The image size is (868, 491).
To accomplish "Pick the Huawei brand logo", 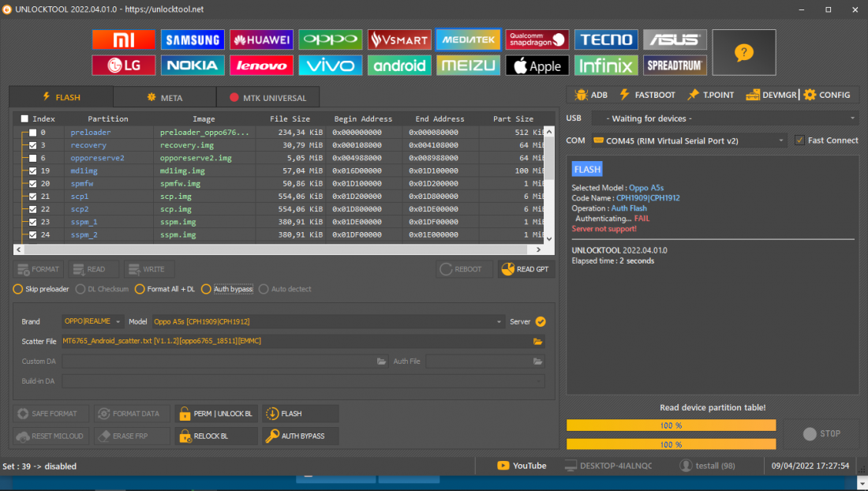I will pos(261,39).
